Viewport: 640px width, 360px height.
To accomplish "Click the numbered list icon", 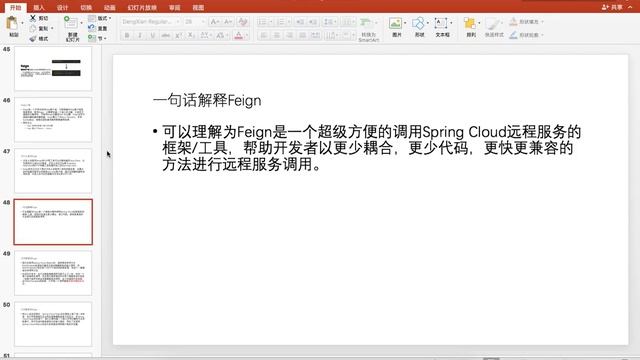I will 281,22.
